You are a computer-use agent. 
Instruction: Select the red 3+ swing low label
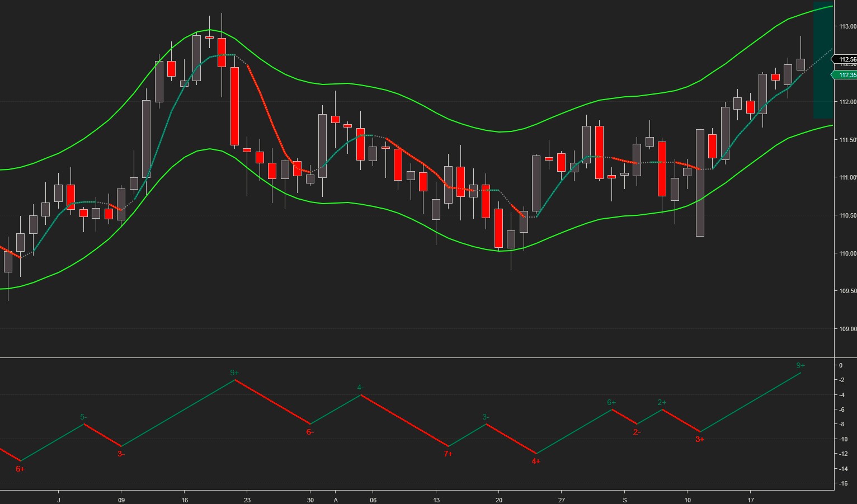click(700, 439)
